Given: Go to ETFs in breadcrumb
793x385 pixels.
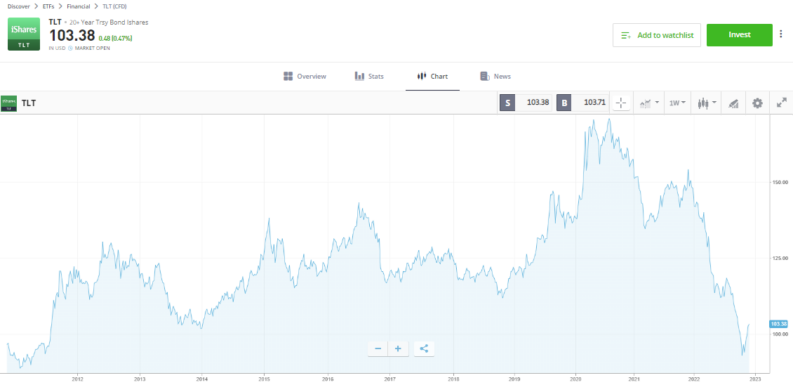Looking at the screenshot, I should pos(49,7).
